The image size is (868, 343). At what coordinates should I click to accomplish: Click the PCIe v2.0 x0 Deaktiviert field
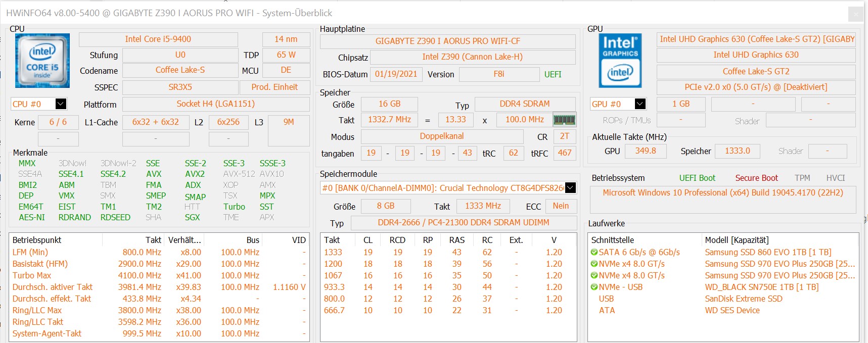tap(756, 87)
